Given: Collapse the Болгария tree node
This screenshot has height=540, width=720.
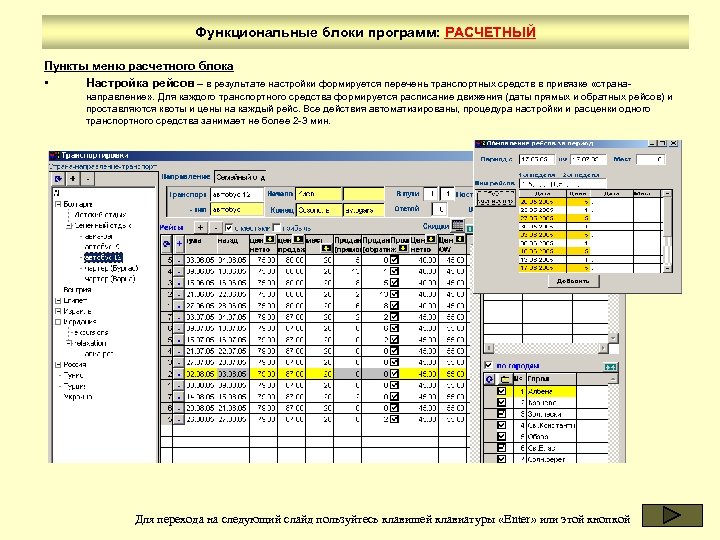Looking at the screenshot, I should click(x=58, y=204).
